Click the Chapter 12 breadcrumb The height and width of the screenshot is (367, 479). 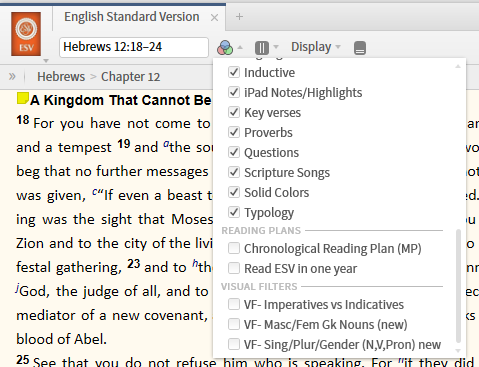(131, 77)
